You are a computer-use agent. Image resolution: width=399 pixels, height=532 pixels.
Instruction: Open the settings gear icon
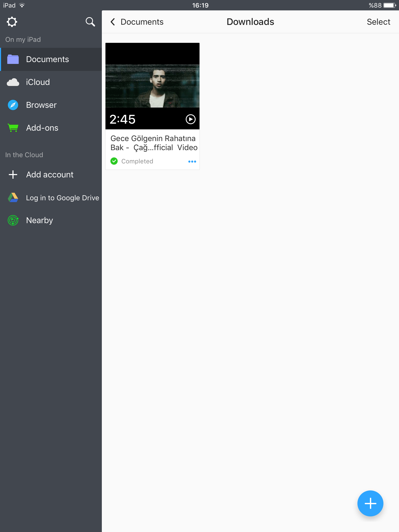pyautogui.click(x=12, y=22)
